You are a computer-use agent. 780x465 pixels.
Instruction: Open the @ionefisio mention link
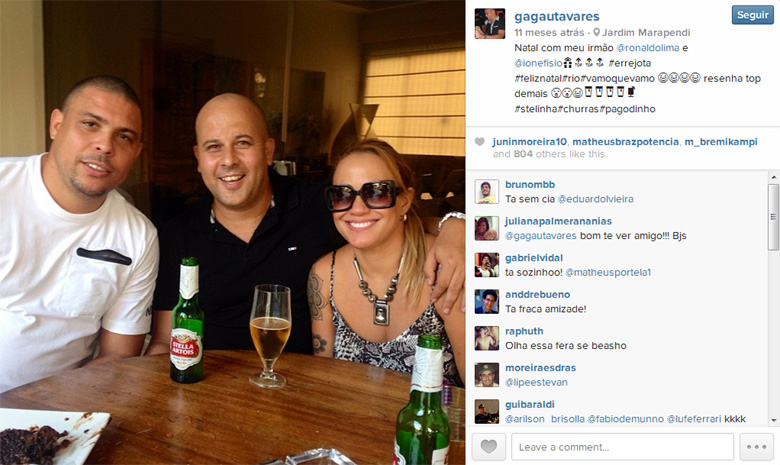point(538,63)
